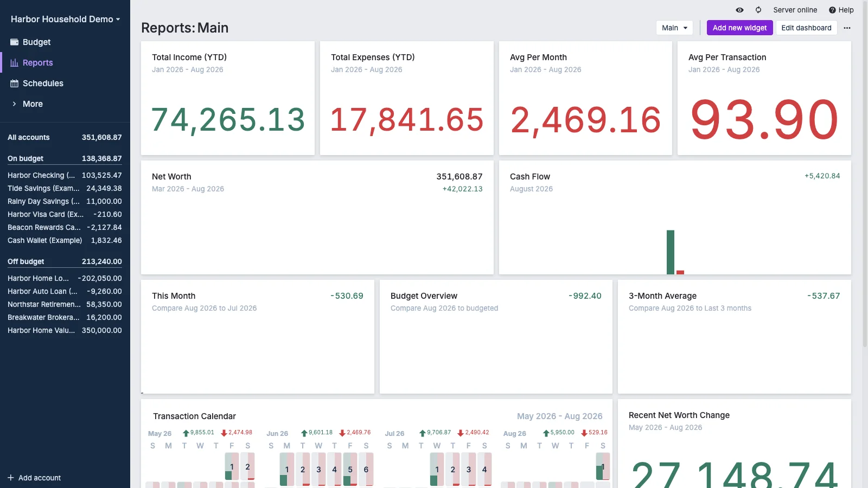Select day 1 in Jul 26 calendar
The height and width of the screenshot is (488, 868).
point(437,469)
